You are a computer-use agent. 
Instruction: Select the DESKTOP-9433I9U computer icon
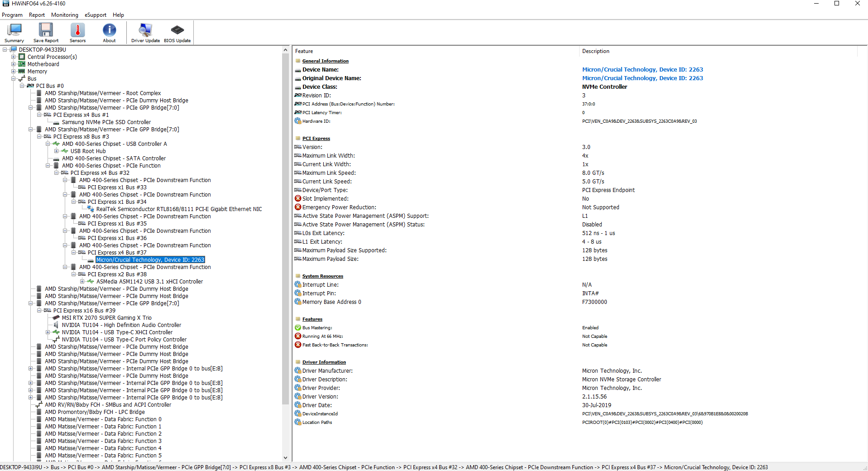(14, 49)
